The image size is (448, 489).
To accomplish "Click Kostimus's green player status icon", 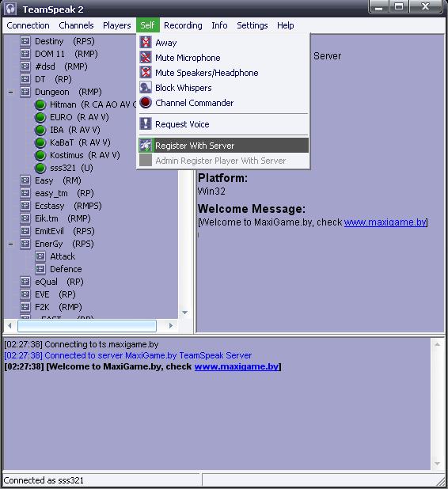I will pos(40,155).
